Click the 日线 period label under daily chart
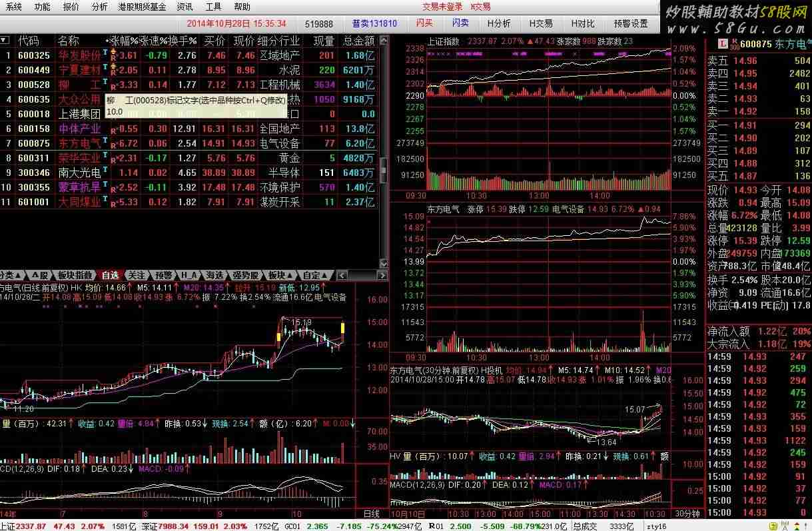The image size is (812, 531). [x=372, y=514]
